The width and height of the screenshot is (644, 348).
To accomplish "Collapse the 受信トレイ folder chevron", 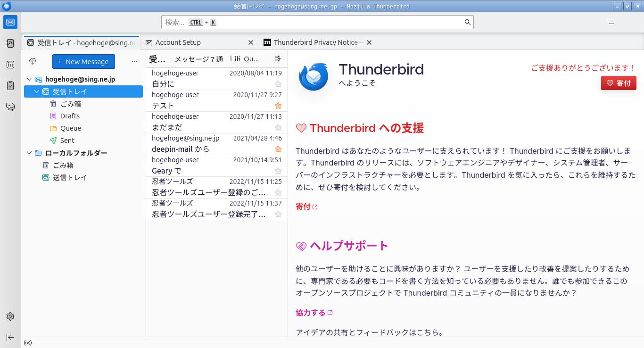I will [x=37, y=91].
